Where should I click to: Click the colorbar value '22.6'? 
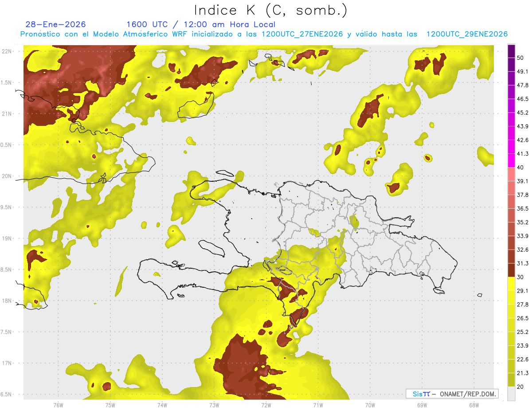[523, 359]
